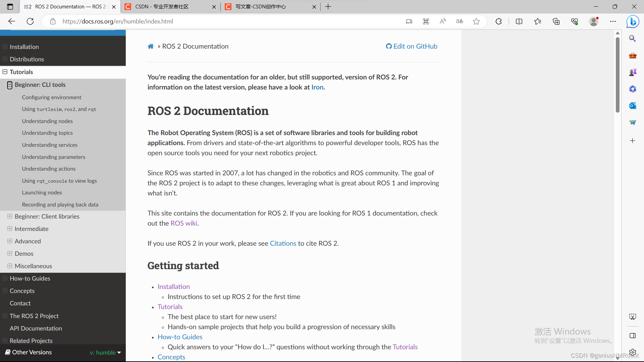Click the address bar URL field
644x362 pixels.
pyautogui.click(x=117, y=21)
